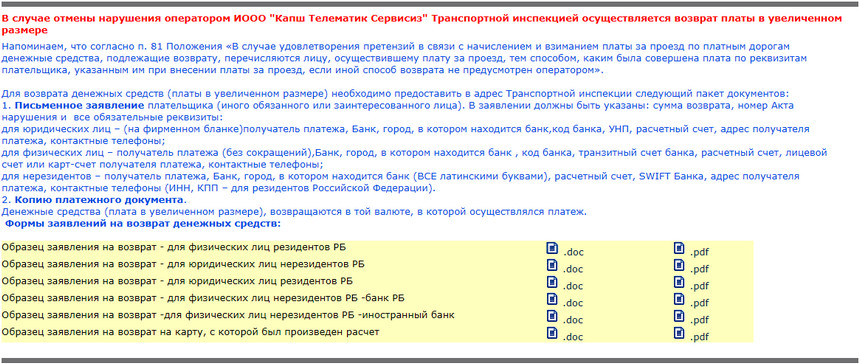This screenshot has height=364, width=860.
Task: Download .pdf link for юридических лиц резидентов РБ
Action: pos(699,286)
